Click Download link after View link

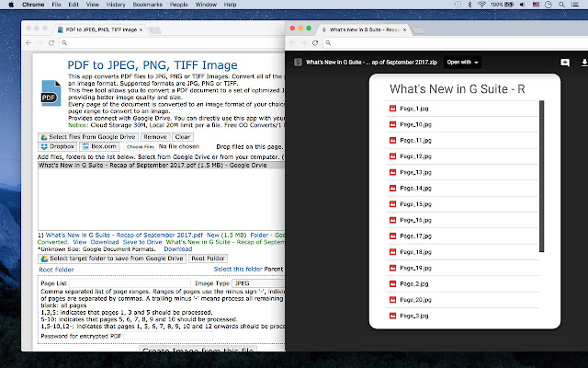(105, 242)
